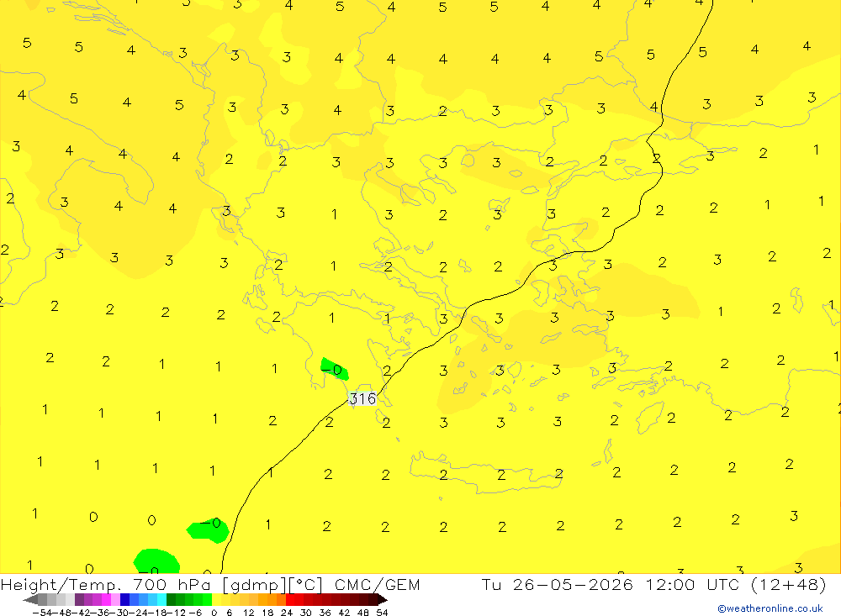Click the legend scale value 18
This screenshot has width=841, height=616.
click(267, 613)
